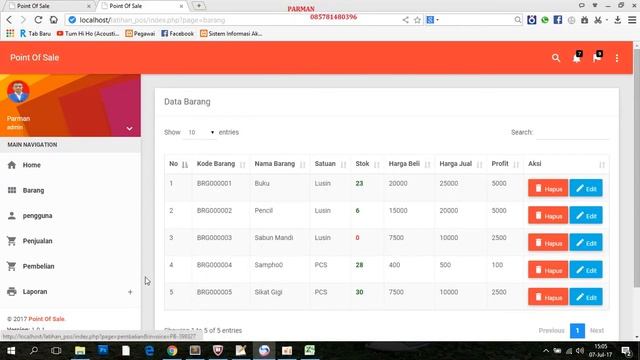Sort table by Profit column
Screen dimensions: 640x360
point(504,164)
